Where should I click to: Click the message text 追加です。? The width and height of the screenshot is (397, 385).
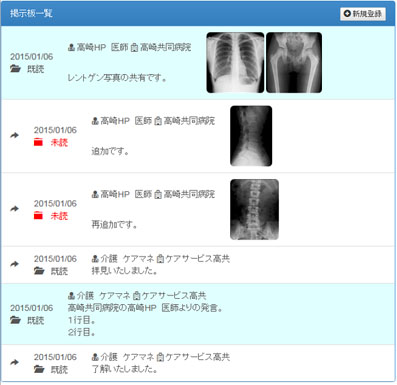(110, 151)
